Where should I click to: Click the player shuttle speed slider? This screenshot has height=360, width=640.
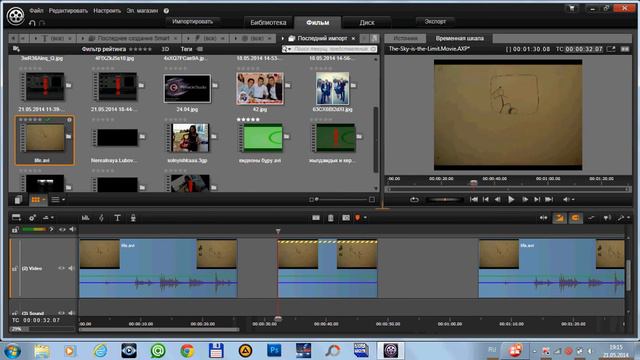pos(444,200)
